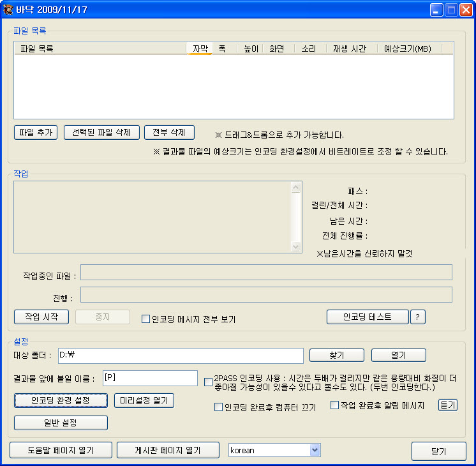Image resolution: width=476 pixels, height=466 pixels.
Task: Click 선택된 파일 삭제 button
Action: [x=101, y=132]
